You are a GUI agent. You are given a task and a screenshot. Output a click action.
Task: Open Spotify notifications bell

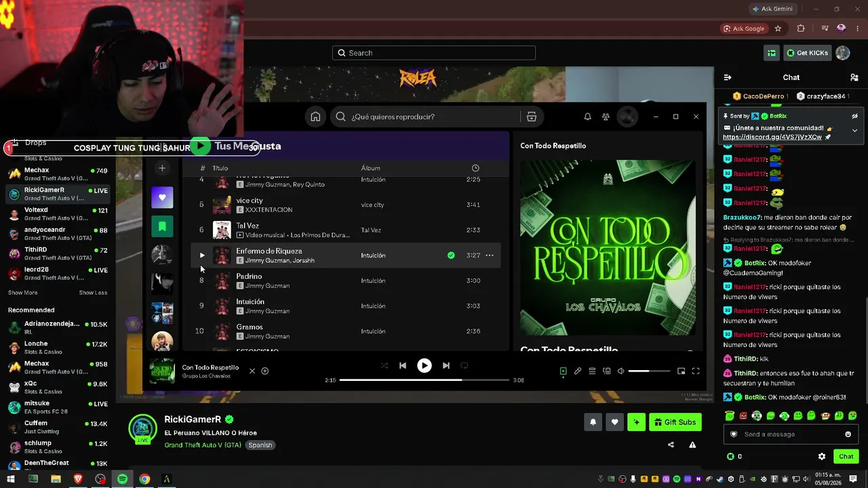(587, 117)
